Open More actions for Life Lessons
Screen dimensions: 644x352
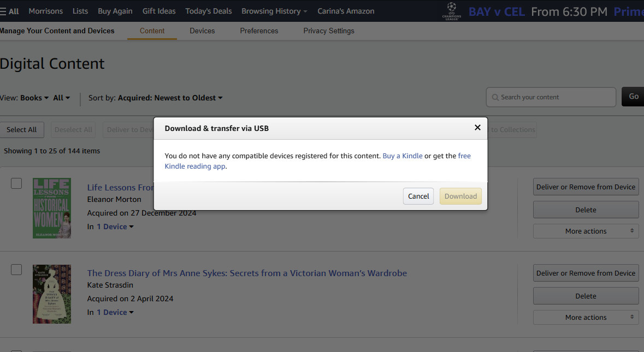click(x=586, y=231)
